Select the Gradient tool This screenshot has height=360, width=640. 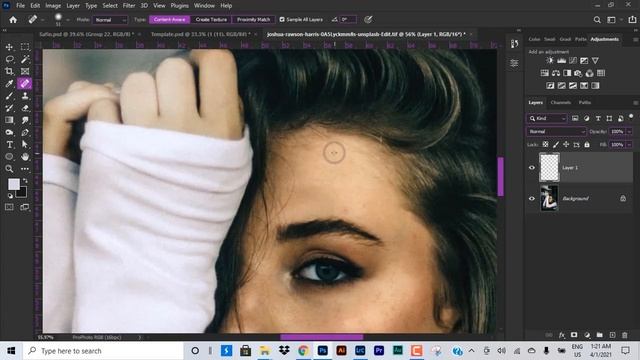point(9,120)
